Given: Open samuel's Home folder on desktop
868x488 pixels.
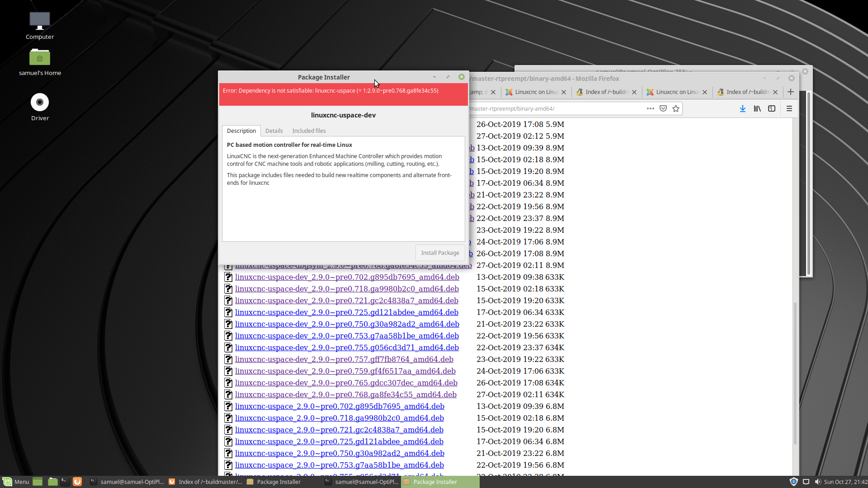Looking at the screenshot, I should [x=40, y=62].
